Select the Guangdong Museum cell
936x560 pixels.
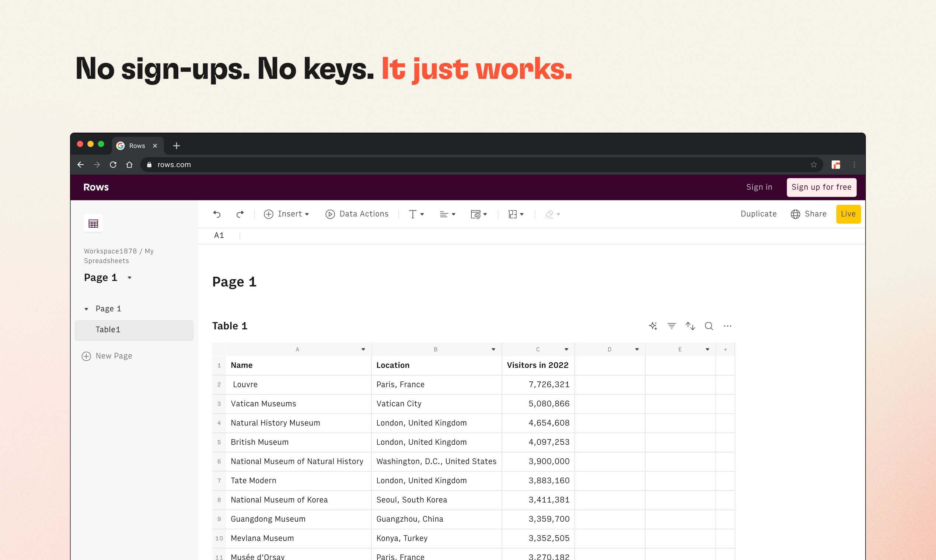click(298, 519)
